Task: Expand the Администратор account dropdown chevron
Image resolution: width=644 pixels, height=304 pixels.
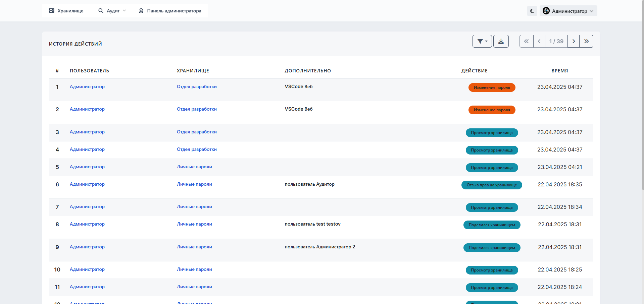Action: pos(592,11)
